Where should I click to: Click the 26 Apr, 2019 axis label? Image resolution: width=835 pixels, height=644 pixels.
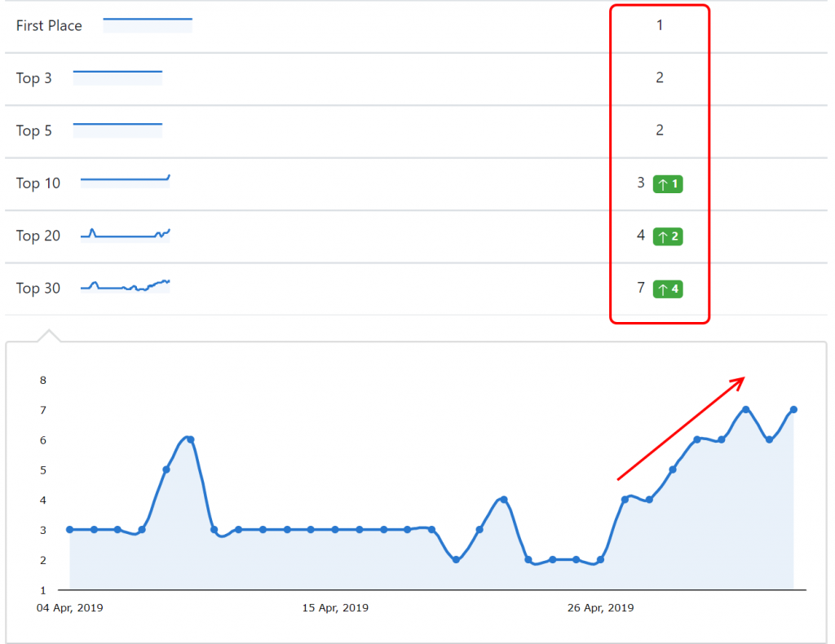[x=601, y=608]
